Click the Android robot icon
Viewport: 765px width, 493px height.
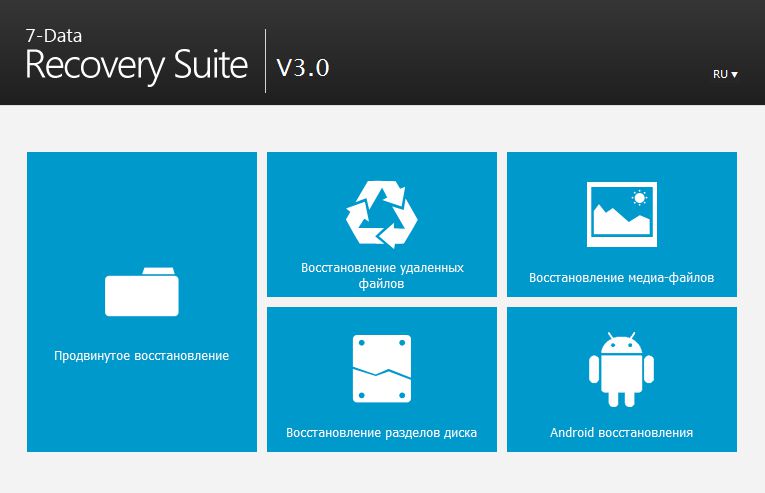click(x=621, y=370)
